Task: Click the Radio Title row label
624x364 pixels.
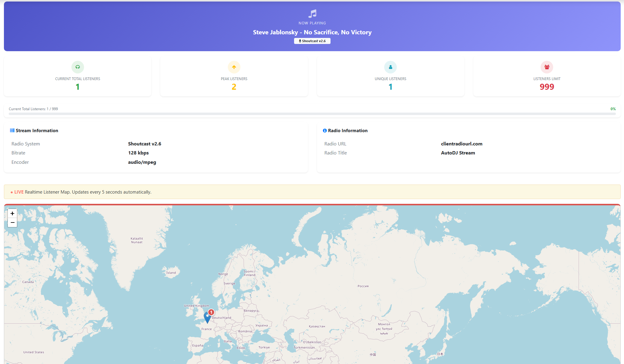Action: pyautogui.click(x=336, y=153)
